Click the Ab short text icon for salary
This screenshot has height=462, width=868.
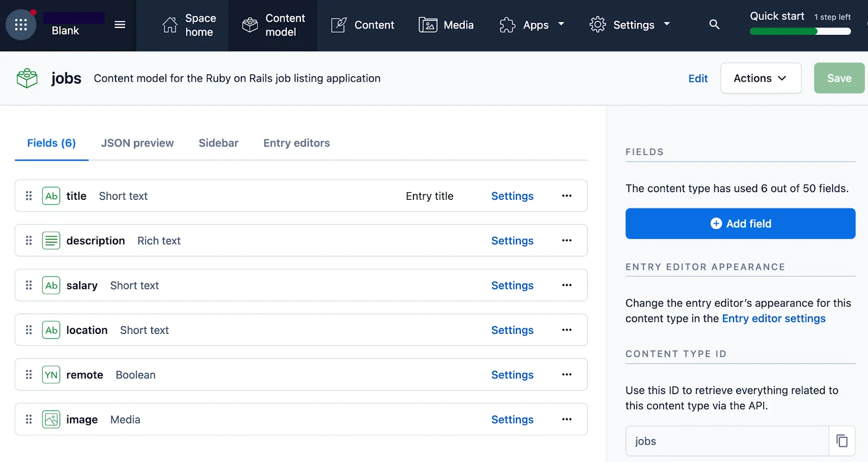[x=51, y=285]
